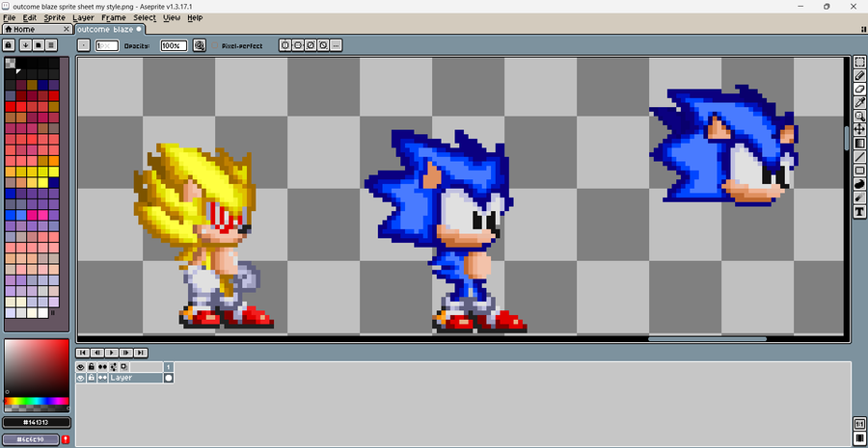The image size is (868, 448).
Task: Play the animation
Action: (111, 353)
